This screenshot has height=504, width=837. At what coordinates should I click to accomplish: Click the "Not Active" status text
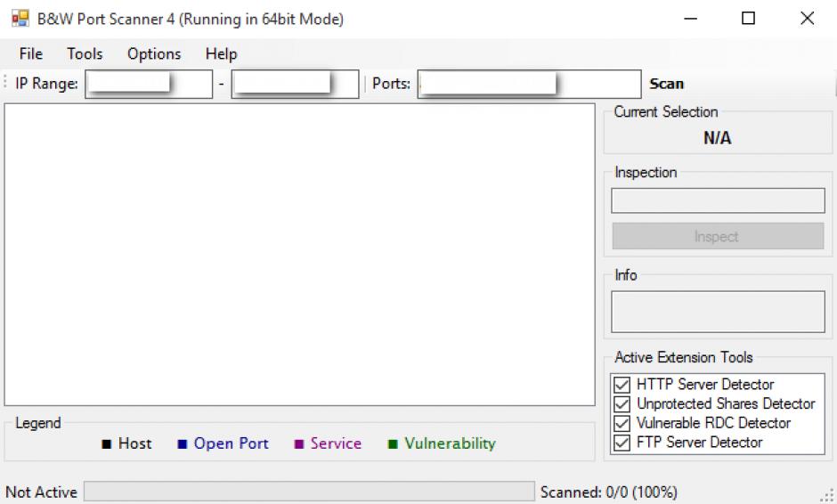[41, 492]
